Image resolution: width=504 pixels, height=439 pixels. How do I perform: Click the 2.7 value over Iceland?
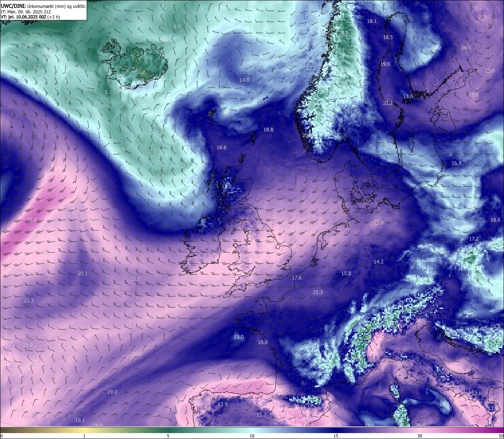[x=142, y=72]
